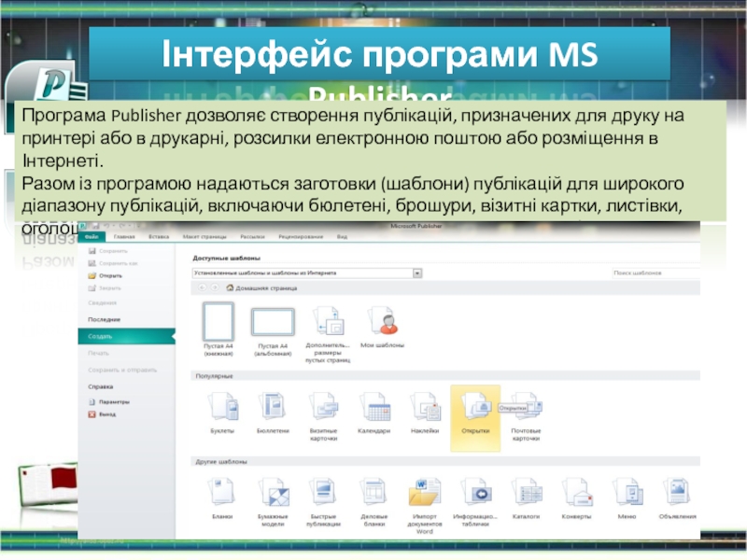Click Открыть with folder icon

coord(106,275)
